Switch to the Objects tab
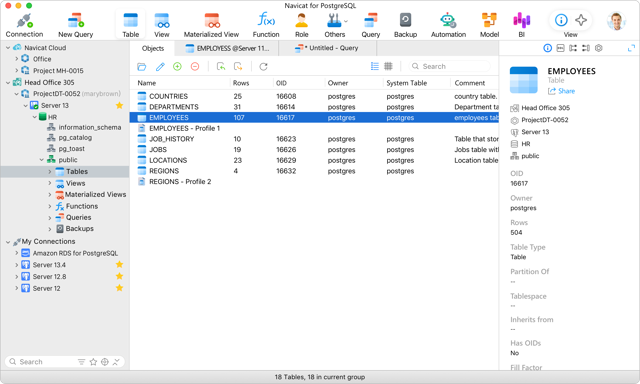This screenshot has width=640, height=384. [153, 48]
